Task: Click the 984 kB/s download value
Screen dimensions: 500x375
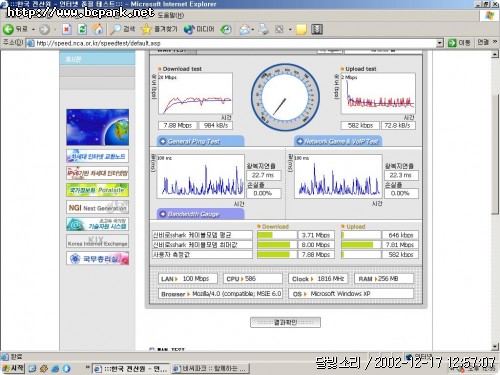Action: (216, 125)
